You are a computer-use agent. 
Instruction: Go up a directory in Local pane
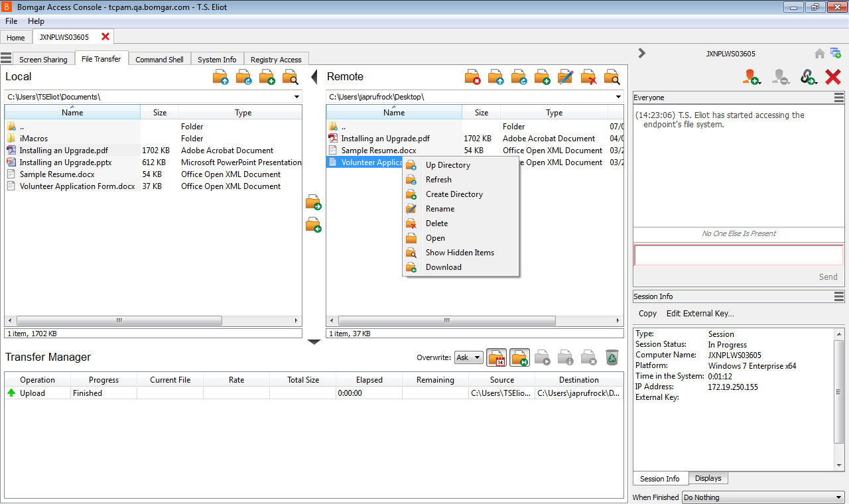tap(221, 78)
